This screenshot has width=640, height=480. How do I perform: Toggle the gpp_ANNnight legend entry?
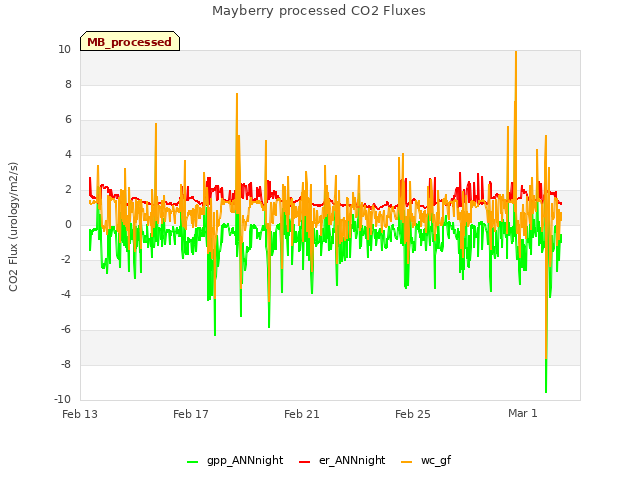pyautogui.click(x=235, y=461)
